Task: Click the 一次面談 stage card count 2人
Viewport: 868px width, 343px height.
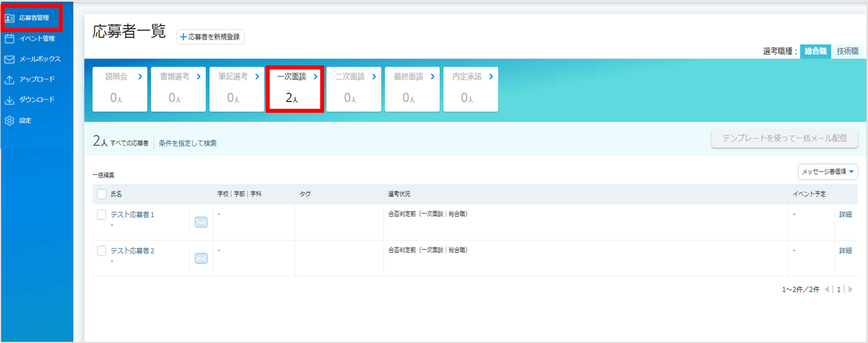Action: pos(292,98)
